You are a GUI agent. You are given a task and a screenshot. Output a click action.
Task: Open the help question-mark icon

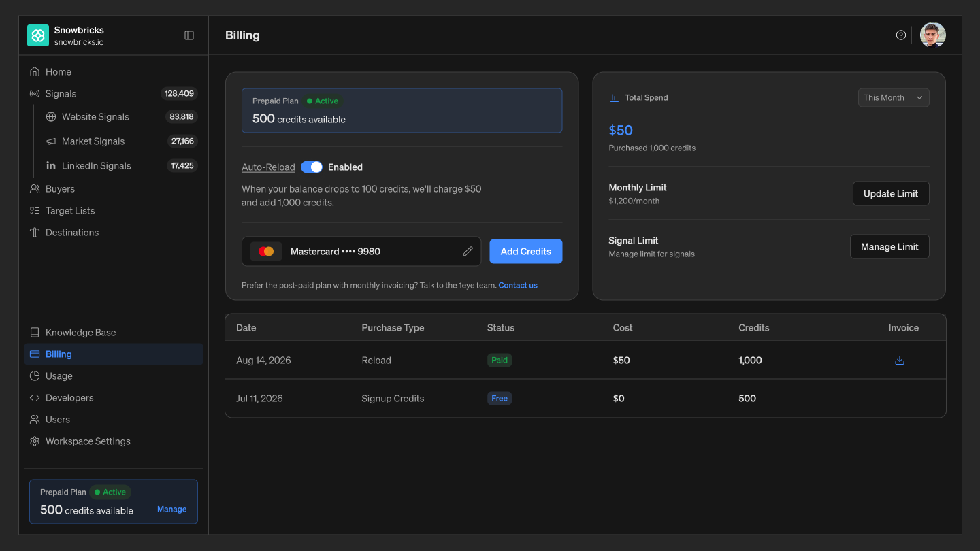tap(901, 35)
